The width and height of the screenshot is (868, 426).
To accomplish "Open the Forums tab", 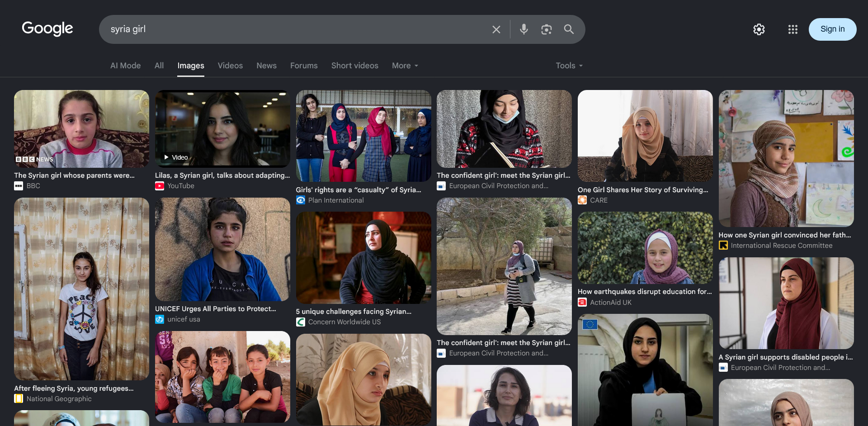I will pos(304,66).
